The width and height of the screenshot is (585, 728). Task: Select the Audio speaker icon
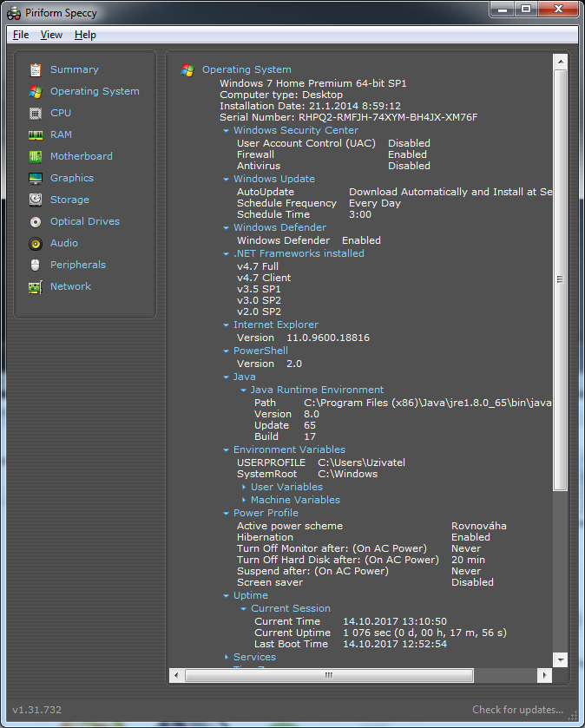[x=36, y=244]
